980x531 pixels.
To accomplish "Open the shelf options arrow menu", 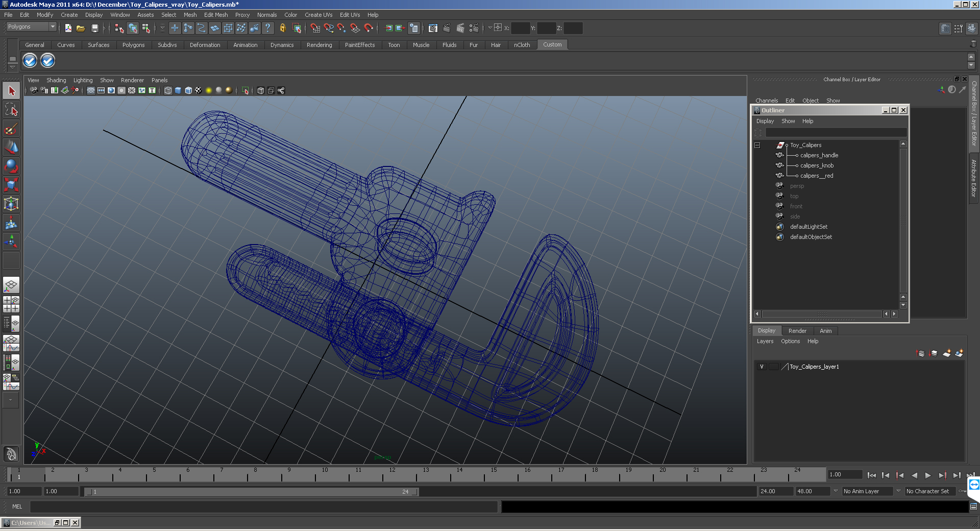I will pyautogui.click(x=13, y=67).
